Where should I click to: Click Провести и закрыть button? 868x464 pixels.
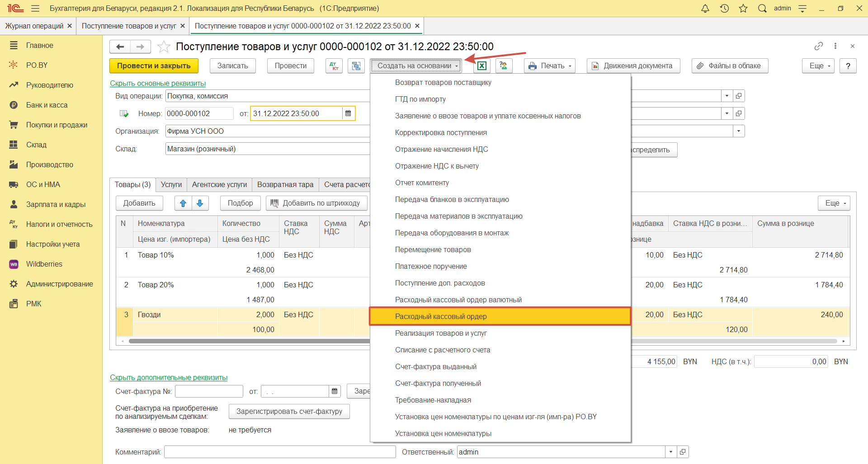(154, 66)
